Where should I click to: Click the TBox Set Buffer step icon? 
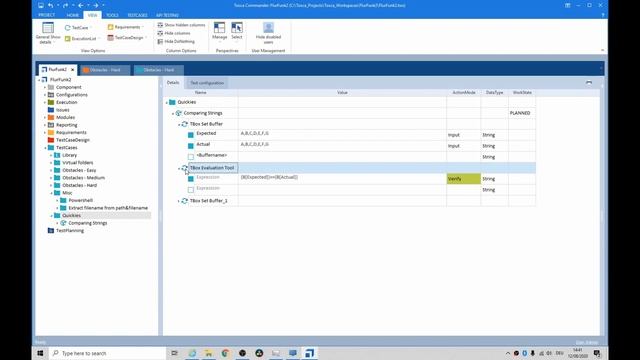pyautogui.click(x=184, y=124)
